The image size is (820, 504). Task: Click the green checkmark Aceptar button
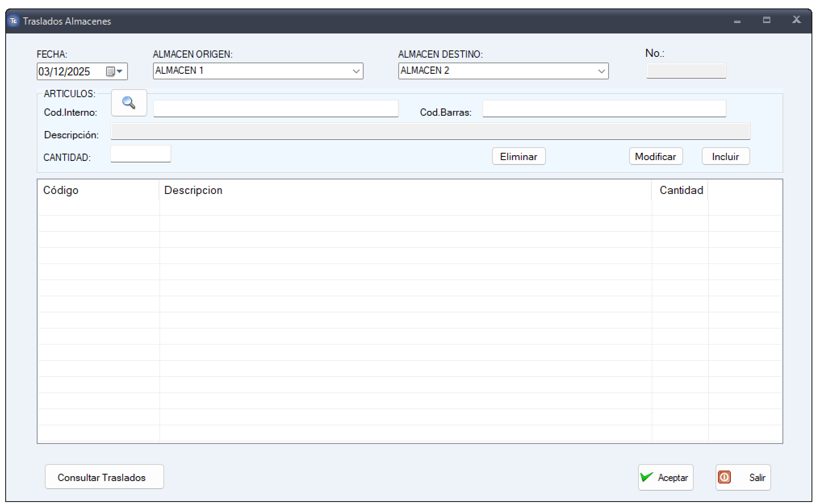pos(665,477)
